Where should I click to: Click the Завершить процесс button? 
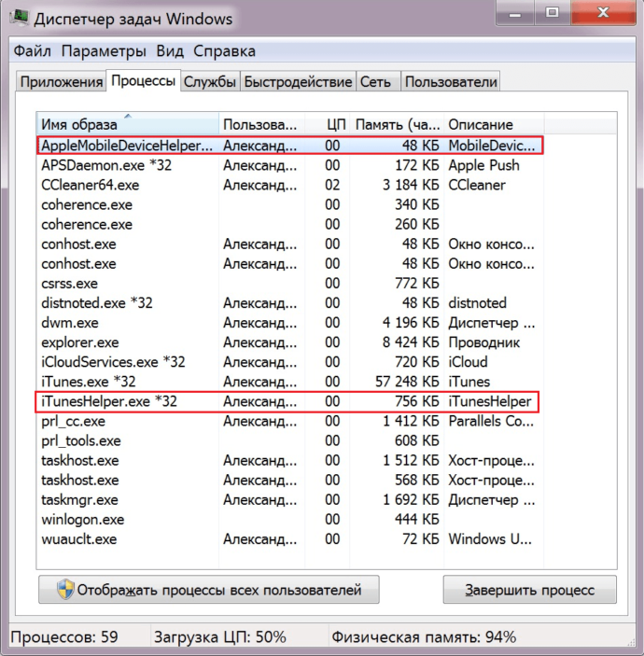pos(529,590)
